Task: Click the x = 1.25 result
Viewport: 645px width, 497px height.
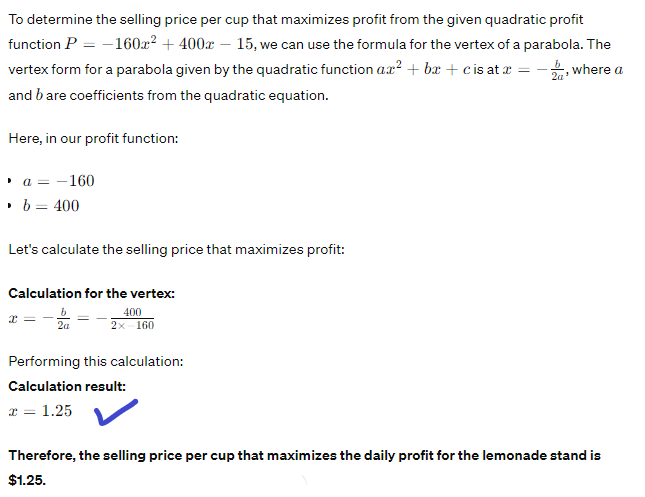Action: pos(40,411)
